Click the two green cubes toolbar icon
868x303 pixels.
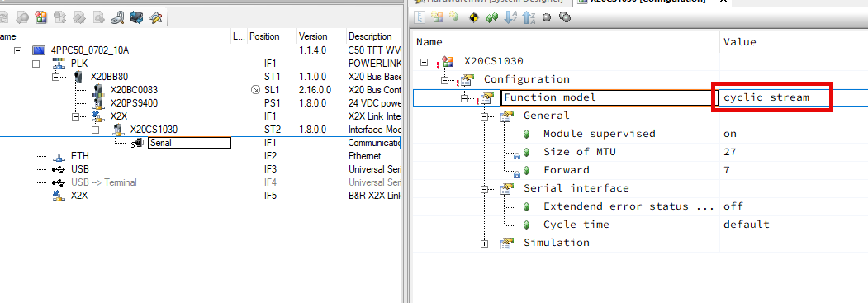pyautogui.click(x=492, y=17)
